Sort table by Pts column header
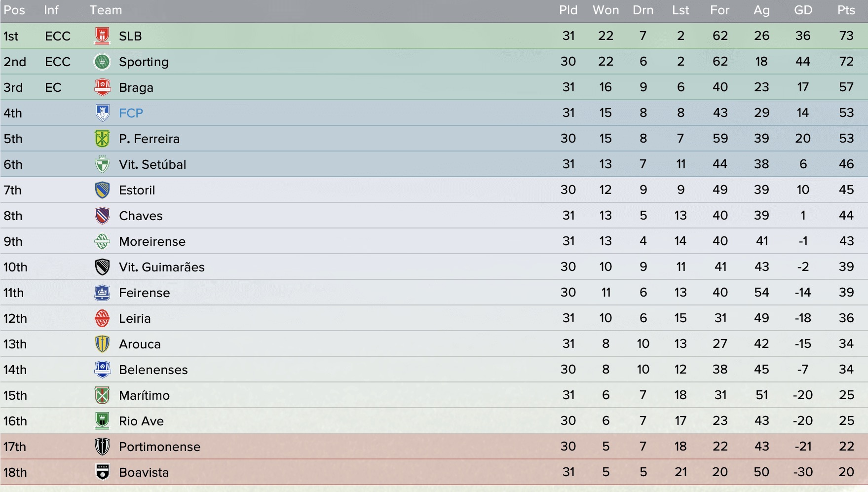 [846, 10]
